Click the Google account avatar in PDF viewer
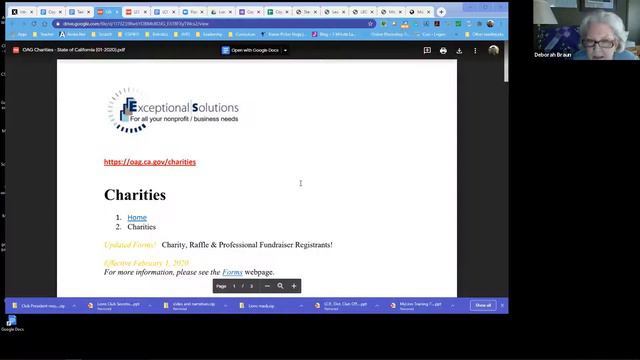Viewport: 640px width, 360px height. [493, 50]
